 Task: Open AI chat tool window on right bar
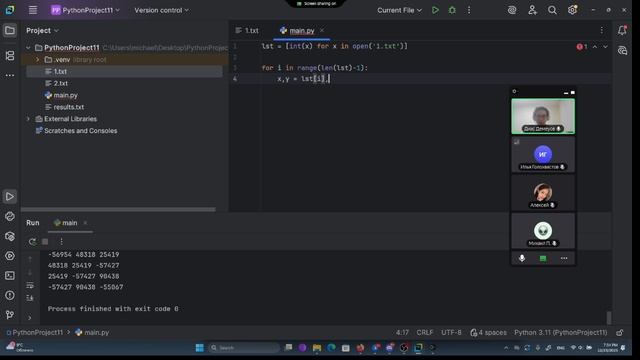(x=622, y=51)
